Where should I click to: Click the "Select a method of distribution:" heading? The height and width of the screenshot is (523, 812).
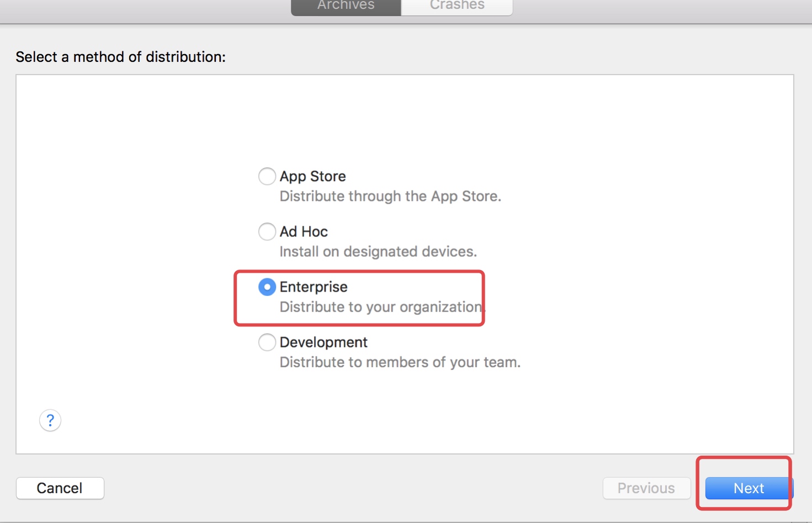(x=120, y=57)
